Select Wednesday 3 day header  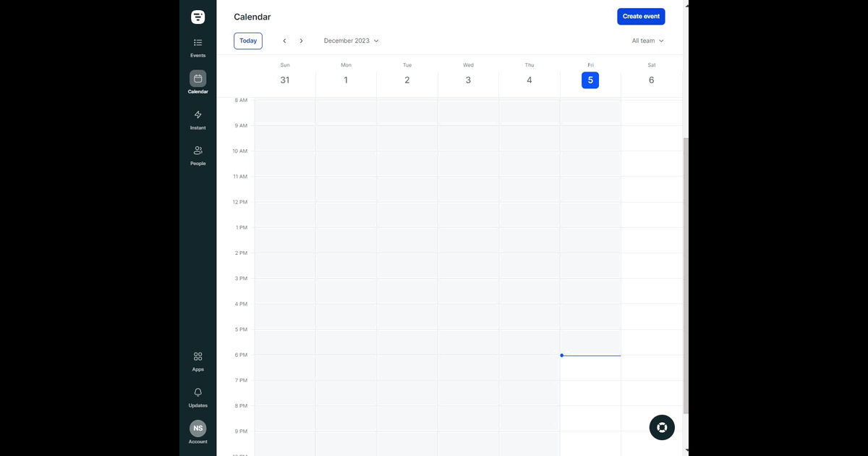[x=468, y=75]
